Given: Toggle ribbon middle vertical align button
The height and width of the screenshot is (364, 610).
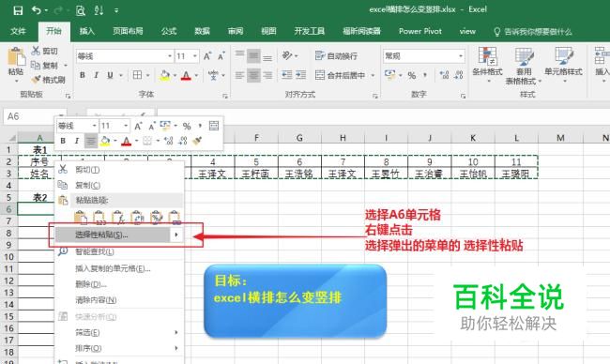Looking at the screenshot, I should [253, 56].
